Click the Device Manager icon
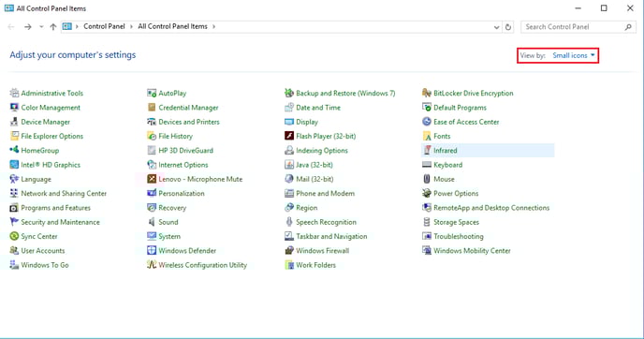The width and height of the screenshot is (644, 339). click(14, 122)
